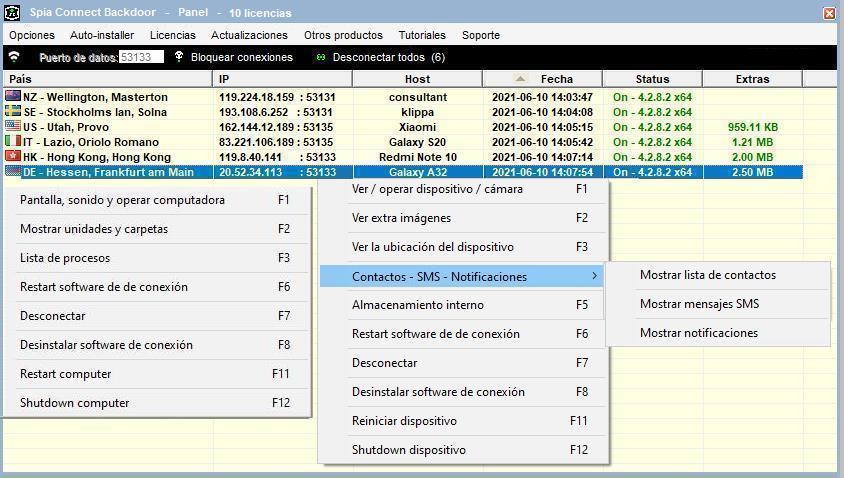Click the Desconectar todos icon
Screen dimensions: 844x478
pyautogui.click(x=321, y=57)
